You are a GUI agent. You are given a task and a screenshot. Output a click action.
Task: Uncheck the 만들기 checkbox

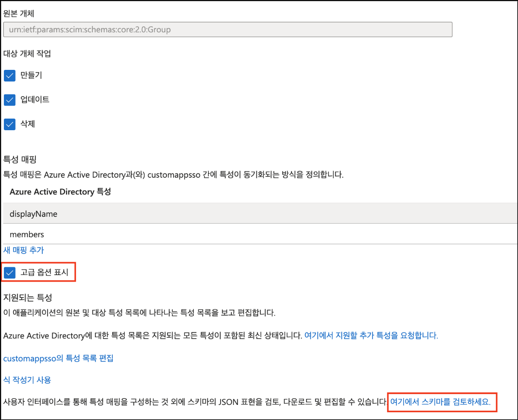(x=10, y=76)
